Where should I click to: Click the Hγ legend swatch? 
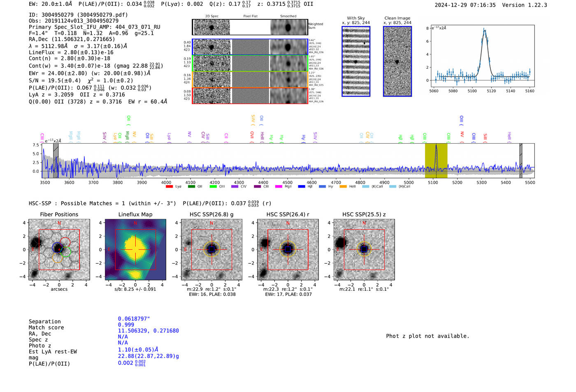pyautogui.click(x=322, y=187)
